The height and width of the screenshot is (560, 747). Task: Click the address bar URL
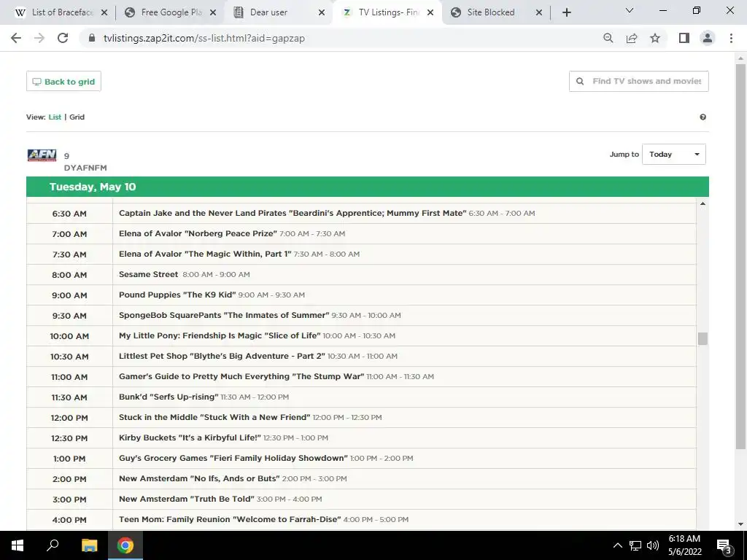point(204,38)
